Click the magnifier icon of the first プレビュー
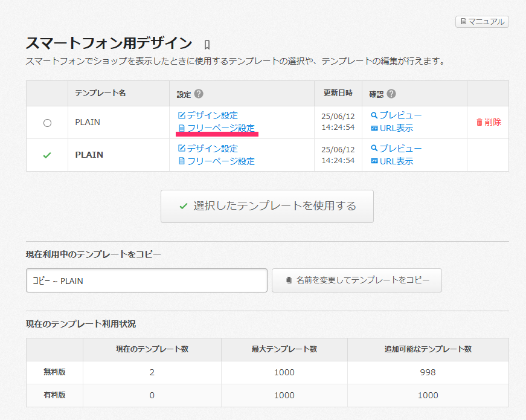The image size is (526, 420). [374, 115]
